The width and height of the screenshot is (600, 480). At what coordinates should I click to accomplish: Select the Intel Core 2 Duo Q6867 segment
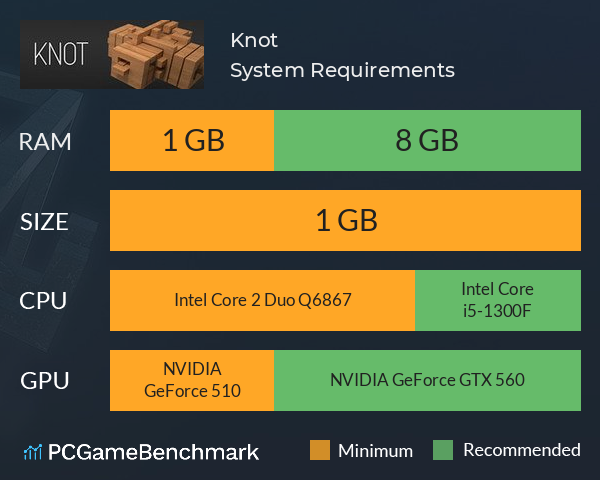262,300
